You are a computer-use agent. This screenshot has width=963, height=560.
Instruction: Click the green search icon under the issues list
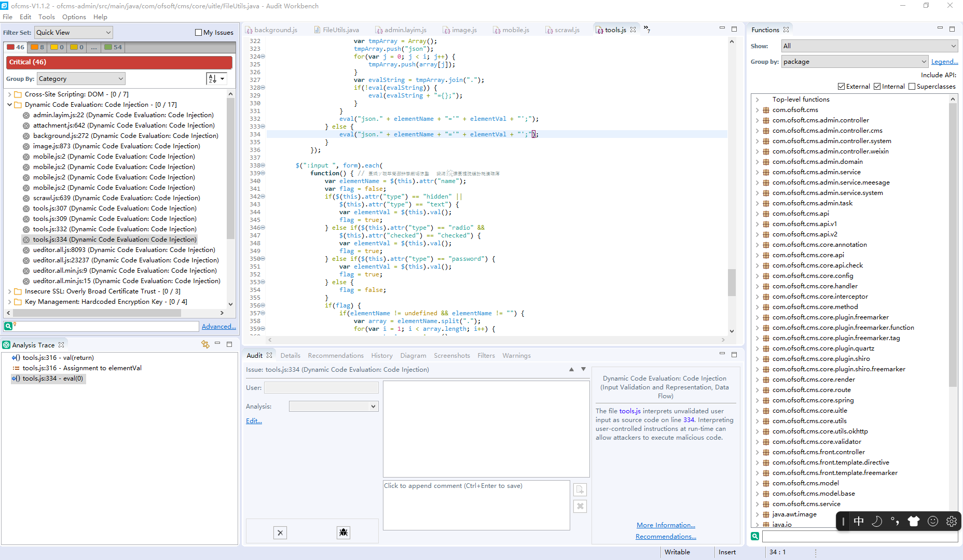pos(8,326)
